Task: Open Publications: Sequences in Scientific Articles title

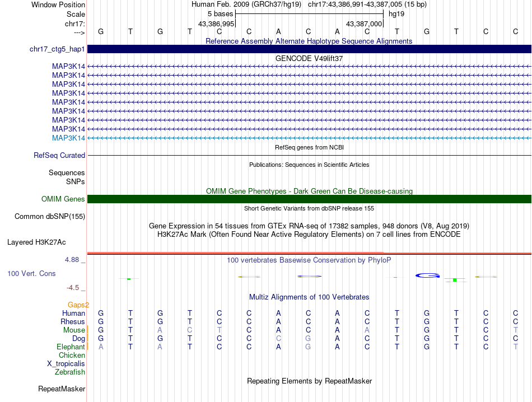Action: pos(309,165)
